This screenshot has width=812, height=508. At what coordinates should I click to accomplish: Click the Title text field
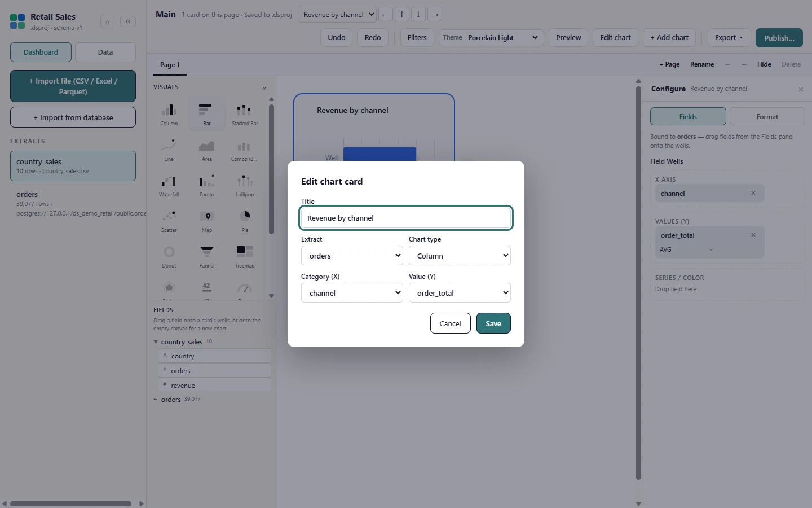[406, 218]
